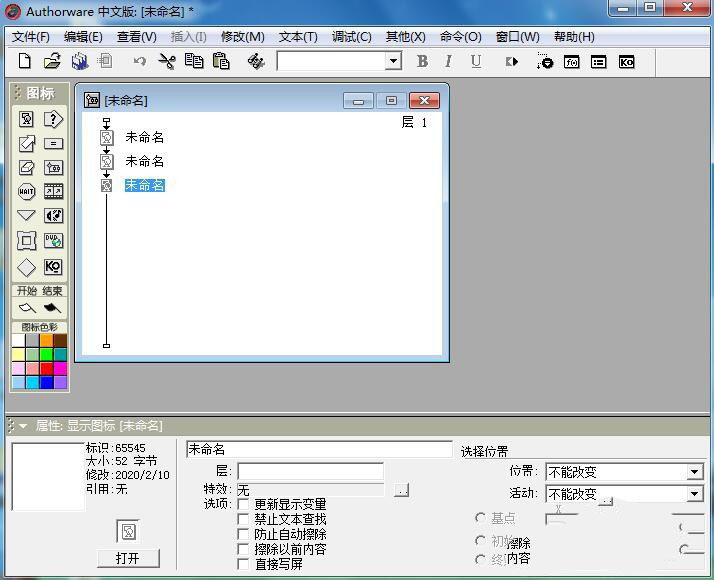The width and height of the screenshot is (714, 580).
Task: Select the Sound icon in the palette
Action: point(53,215)
